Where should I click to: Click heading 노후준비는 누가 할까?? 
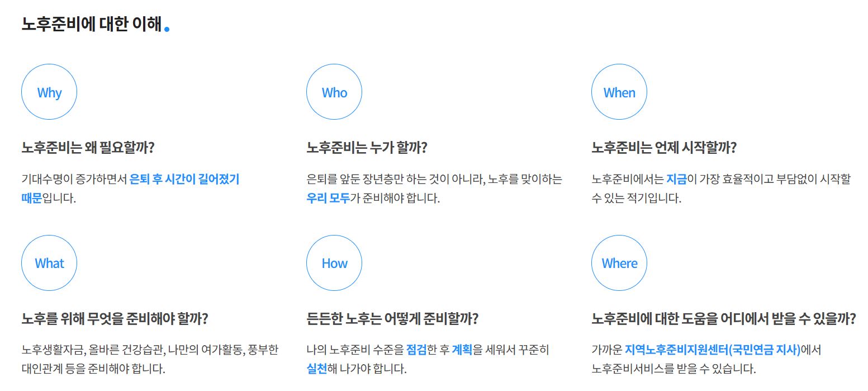pos(367,148)
